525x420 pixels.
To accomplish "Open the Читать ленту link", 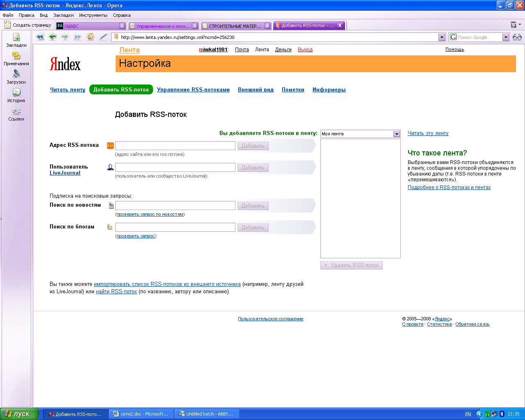I will coord(68,89).
